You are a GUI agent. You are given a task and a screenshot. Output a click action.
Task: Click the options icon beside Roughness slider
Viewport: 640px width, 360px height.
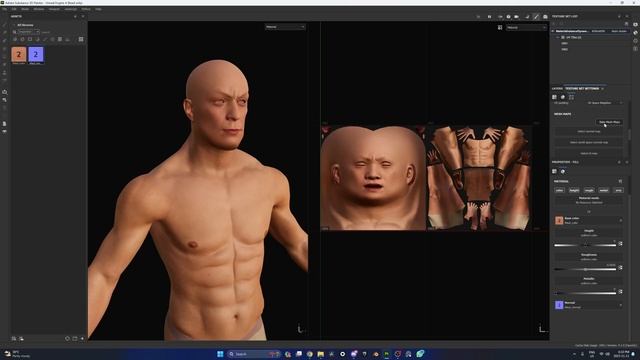tap(620, 268)
